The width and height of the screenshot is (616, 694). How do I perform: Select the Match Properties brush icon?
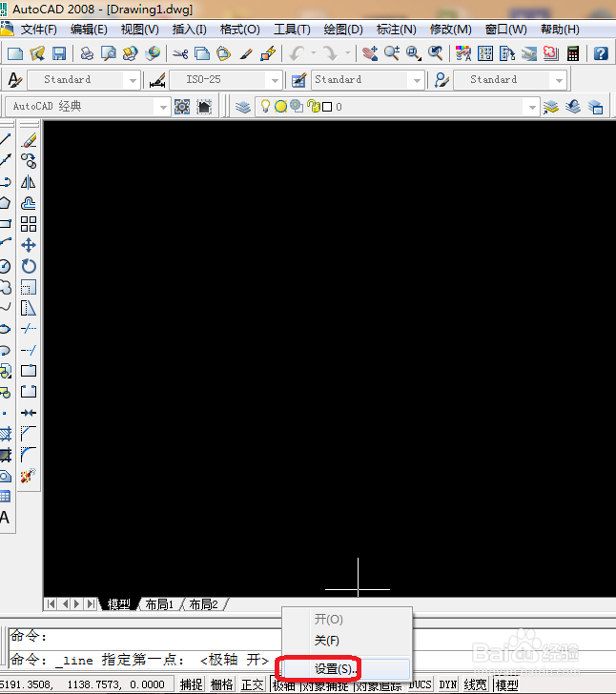pyautogui.click(x=246, y=54)
